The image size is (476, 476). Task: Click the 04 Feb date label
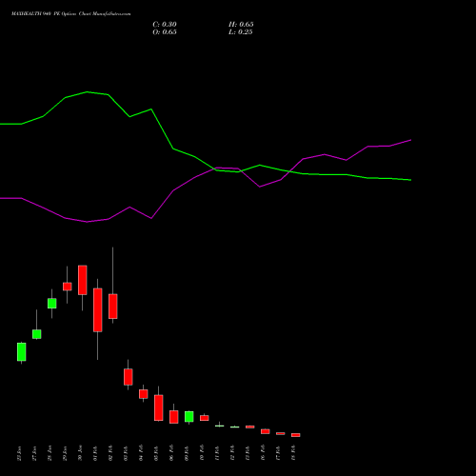(x=141, y=453)
